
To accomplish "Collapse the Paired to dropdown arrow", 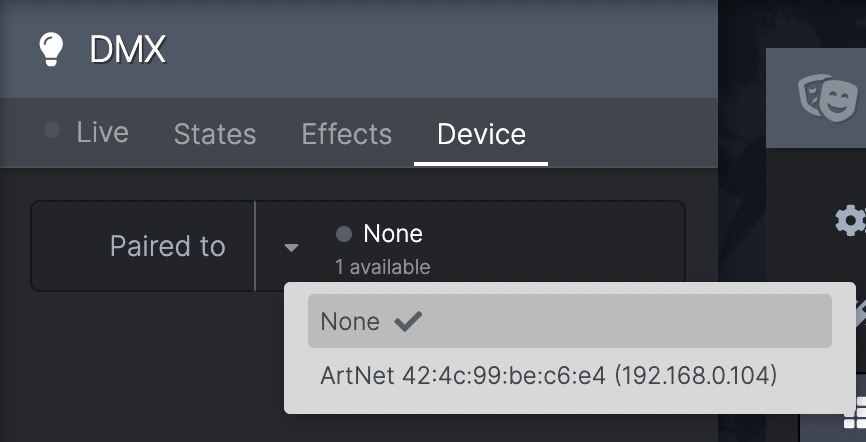I will (292, 248).
